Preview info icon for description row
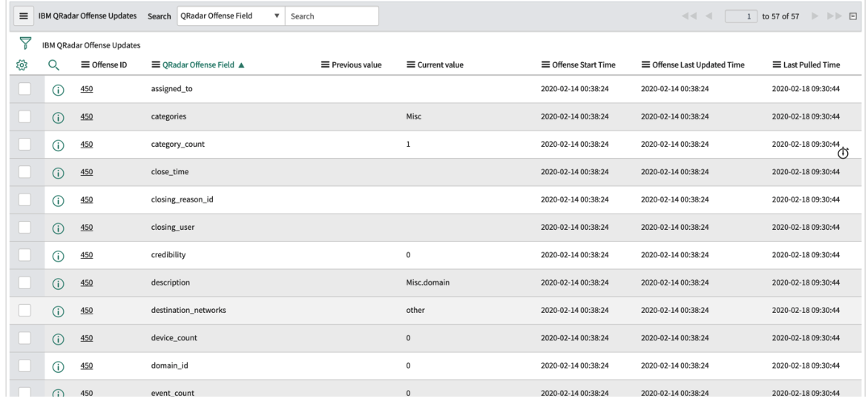The width and height of the screenshot is (868, 407). [x=58, y=284]
